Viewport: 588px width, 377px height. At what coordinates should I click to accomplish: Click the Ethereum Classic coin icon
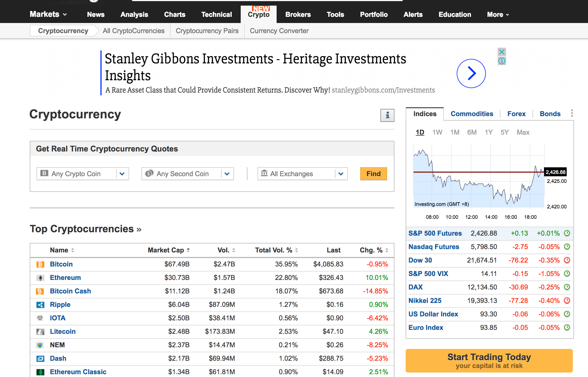pos(40,372)
